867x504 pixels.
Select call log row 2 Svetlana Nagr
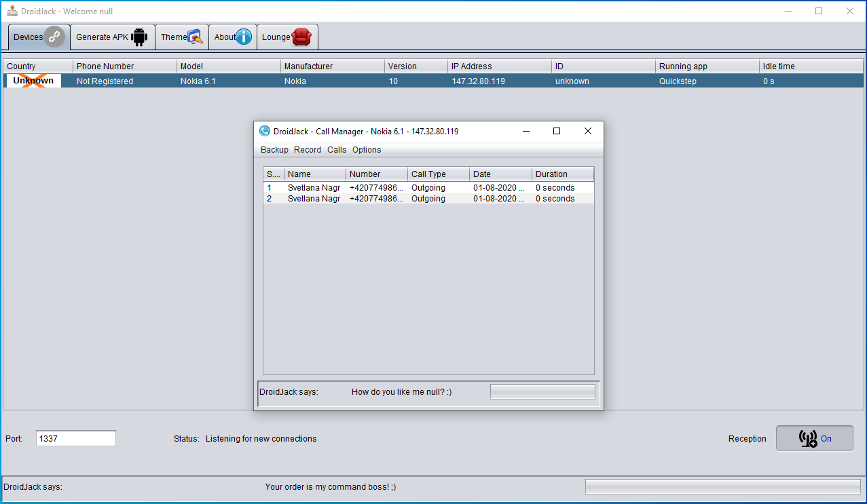[428, 199]
